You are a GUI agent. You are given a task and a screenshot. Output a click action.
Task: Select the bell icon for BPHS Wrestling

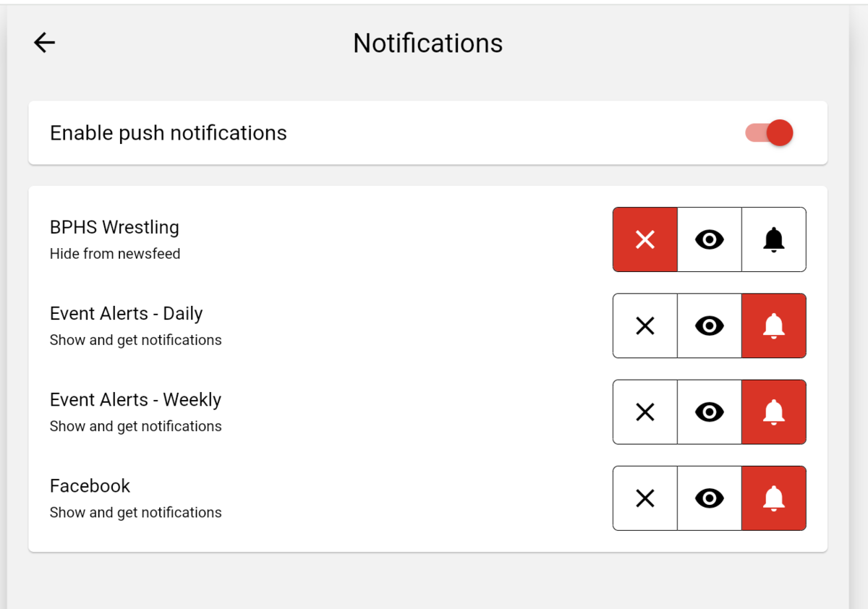click(x=773, y=239)
